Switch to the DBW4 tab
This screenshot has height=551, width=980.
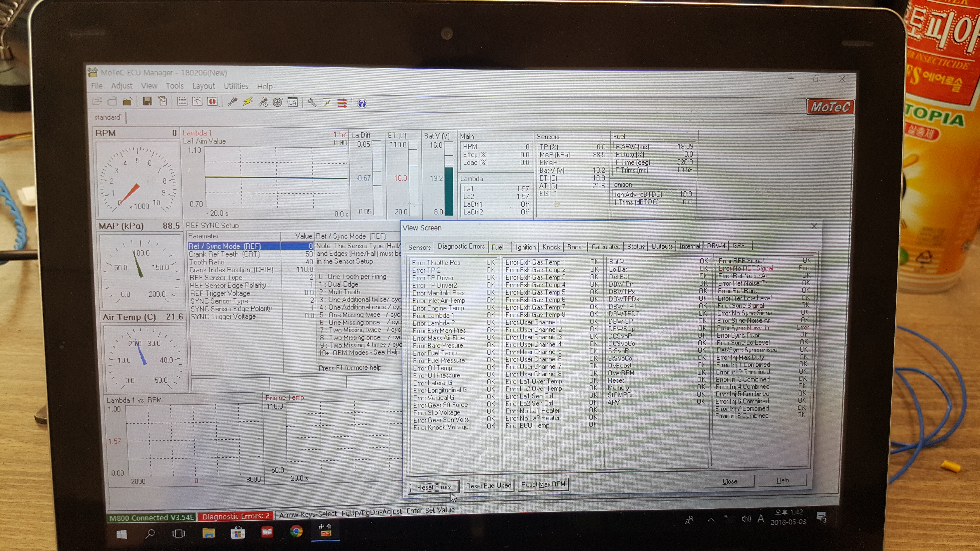[x=716, y=246]
